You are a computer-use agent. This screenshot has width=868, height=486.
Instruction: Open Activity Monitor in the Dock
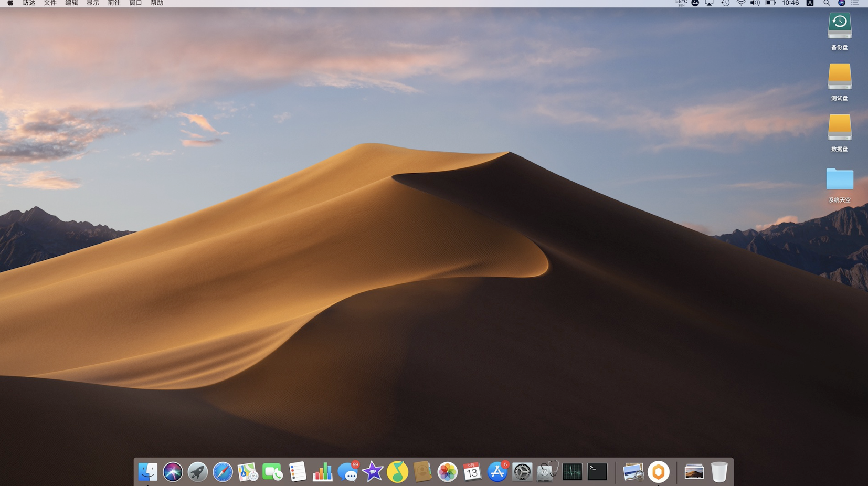[x=572, y=472]
